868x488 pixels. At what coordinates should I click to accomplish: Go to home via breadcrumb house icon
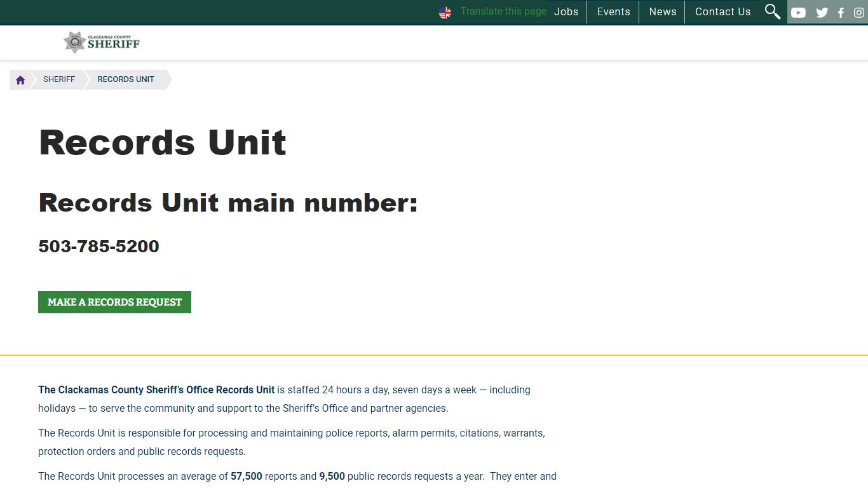pos(20,79)
